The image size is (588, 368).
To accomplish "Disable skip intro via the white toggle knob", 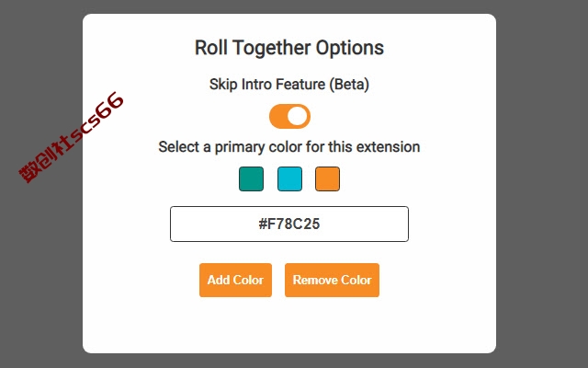I will [x=298, y=117].
